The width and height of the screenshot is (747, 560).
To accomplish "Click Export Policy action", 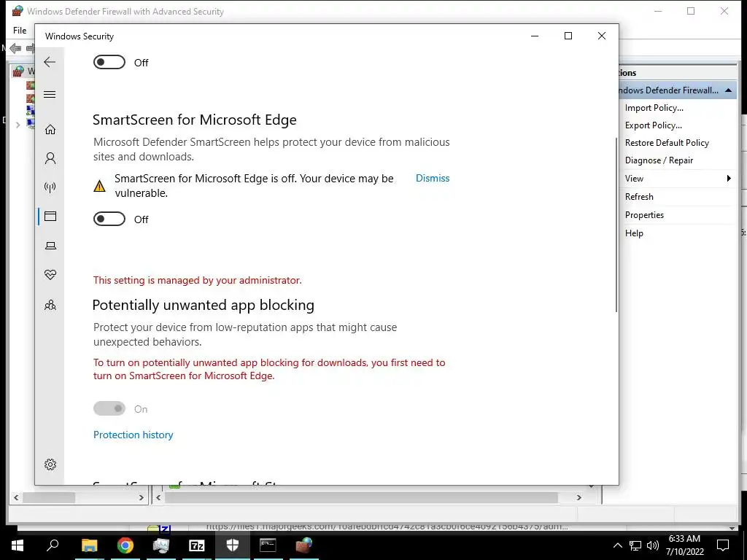I will (653, 125).
